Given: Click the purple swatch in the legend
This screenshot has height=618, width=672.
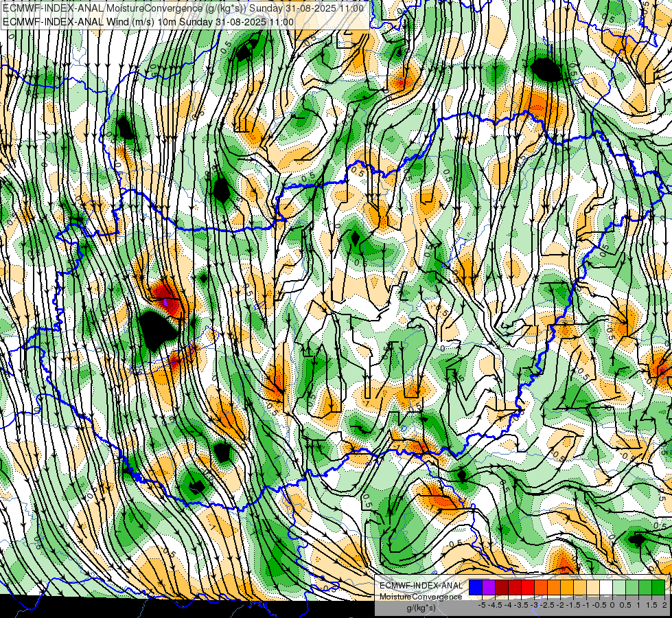Looking at the screenshot, I should (x=489, y=587).
